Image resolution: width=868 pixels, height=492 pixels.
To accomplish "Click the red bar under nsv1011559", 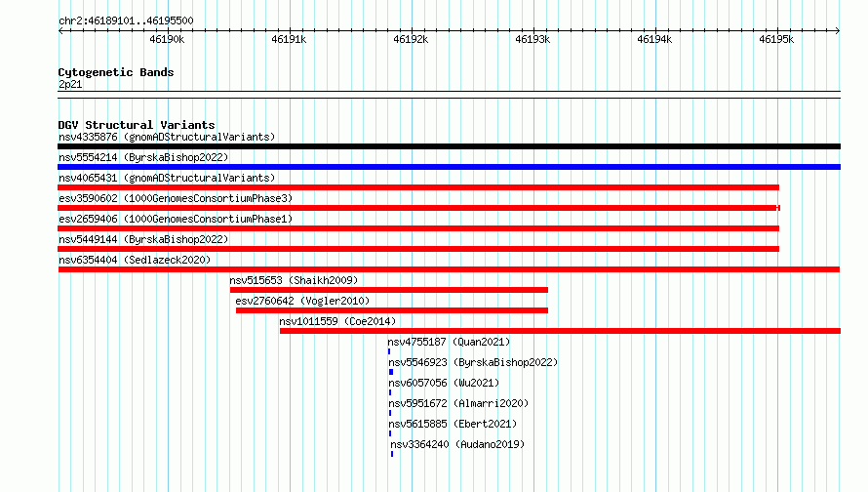I will pos(560,331).
